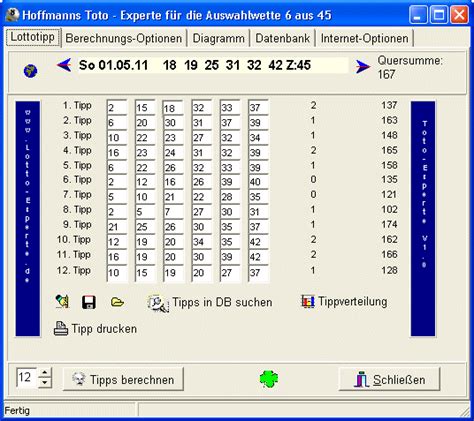This screenshot has width=474, height=421.
Task: Click last number field of 2. Tipp
Action: (x=258, y=122)
